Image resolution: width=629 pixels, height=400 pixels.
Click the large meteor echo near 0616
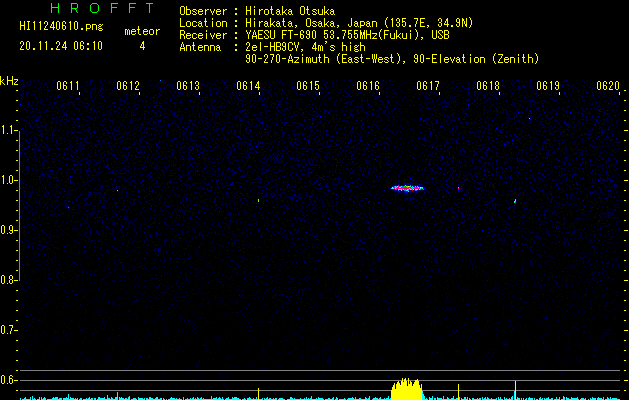[408, 188]
